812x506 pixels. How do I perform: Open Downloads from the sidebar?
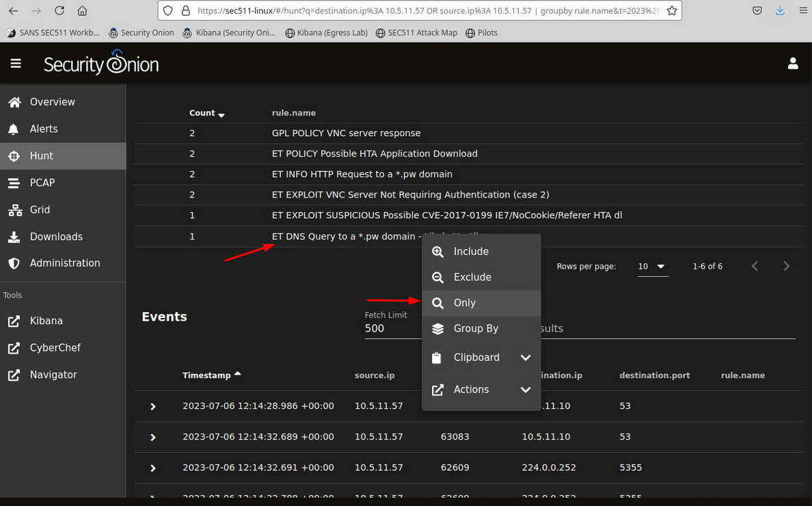56,237
